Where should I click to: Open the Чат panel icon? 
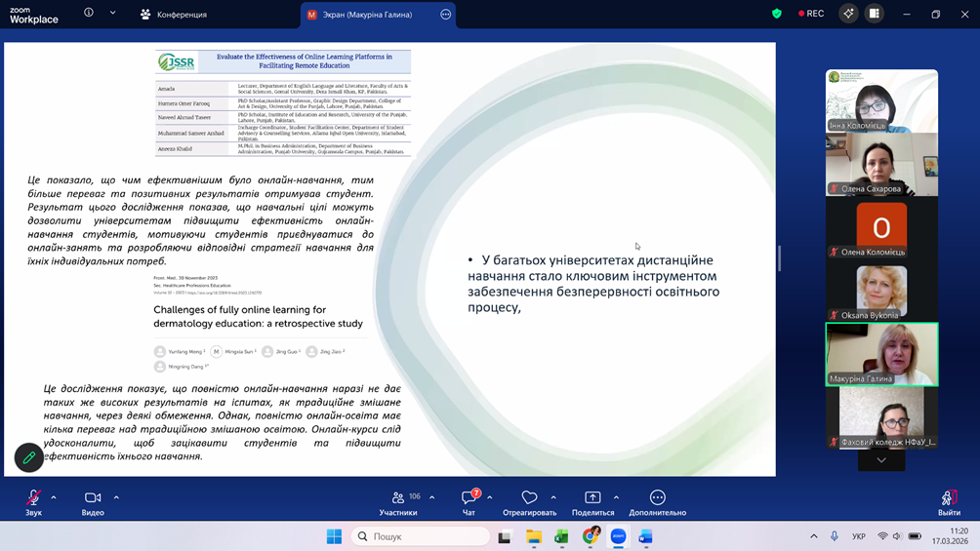(x=469, y=498)
